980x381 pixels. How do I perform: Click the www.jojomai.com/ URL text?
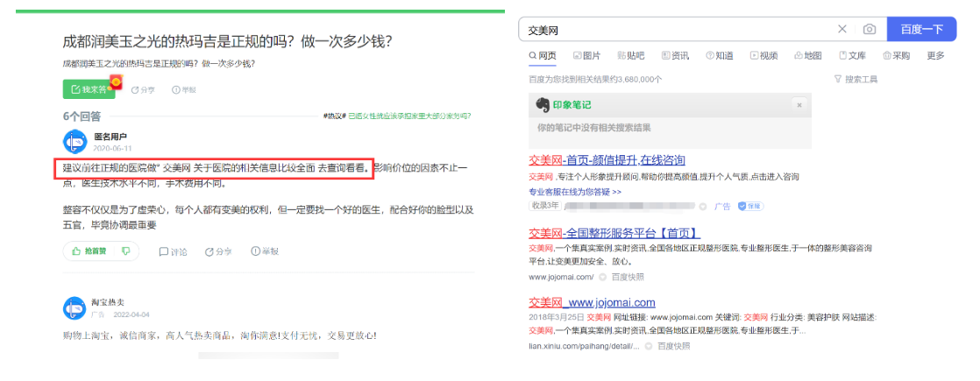click(561, 277)
